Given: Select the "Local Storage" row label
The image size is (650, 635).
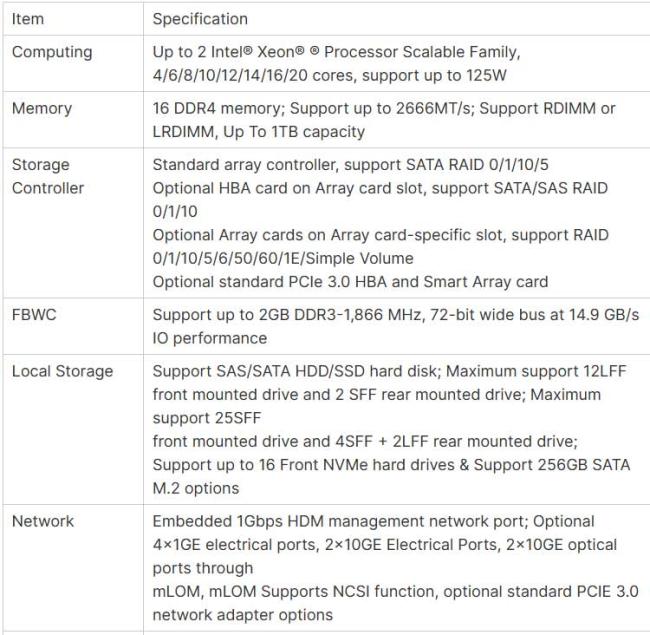Looking at the screenshot, I should tap(62, 372).
